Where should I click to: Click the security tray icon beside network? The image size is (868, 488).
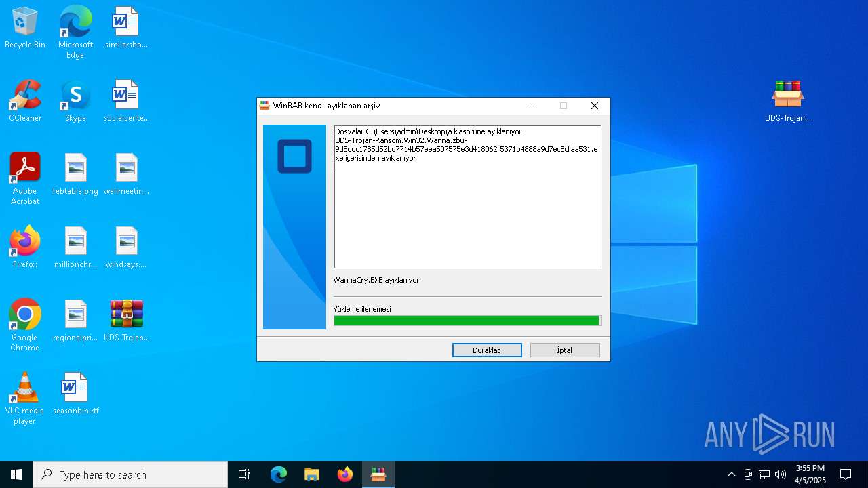748,474
